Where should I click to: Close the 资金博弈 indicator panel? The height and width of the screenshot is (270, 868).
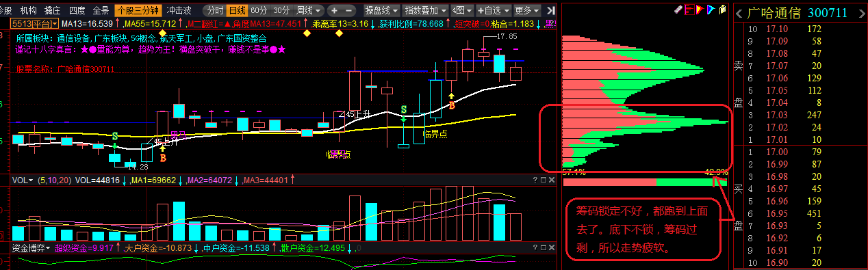(x=552, y=247)
